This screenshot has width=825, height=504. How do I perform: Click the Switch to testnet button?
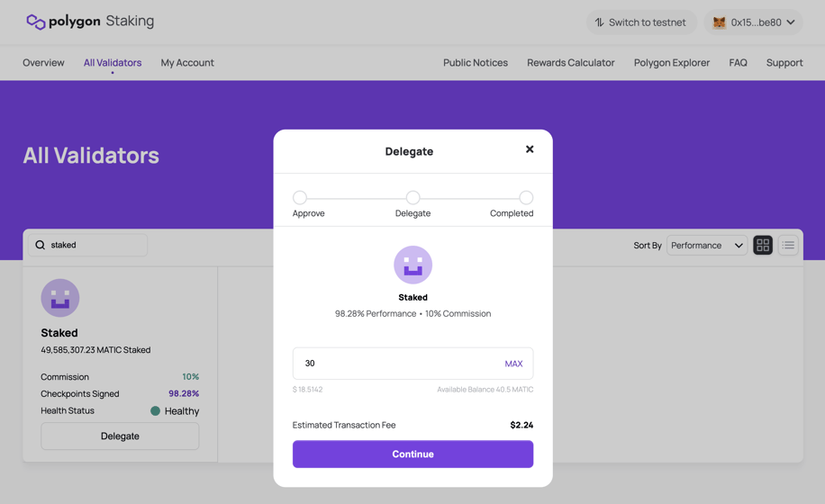pos(641,22)
